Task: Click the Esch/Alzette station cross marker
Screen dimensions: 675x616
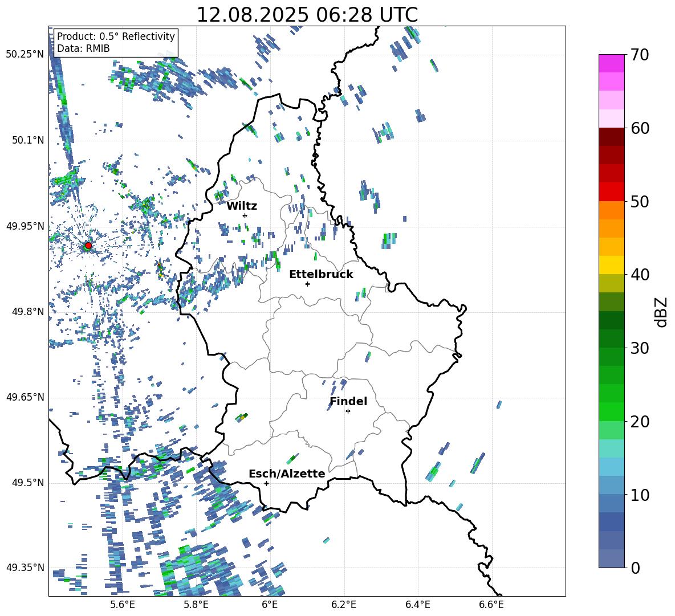Action: pyautogui.click(x=266, y=483)
